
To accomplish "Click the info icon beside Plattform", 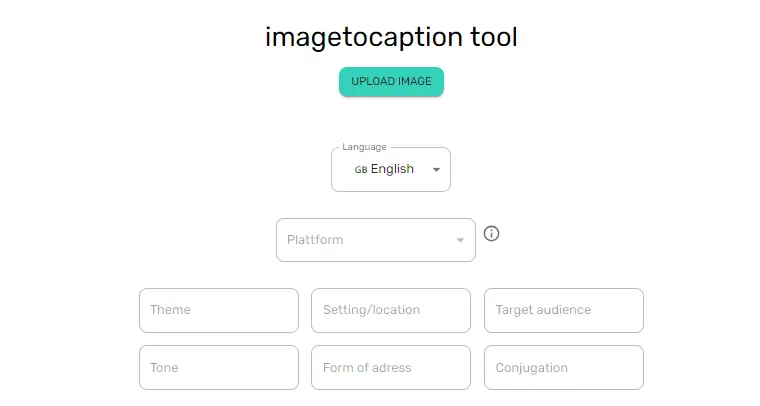I will (x=491, y=234).
